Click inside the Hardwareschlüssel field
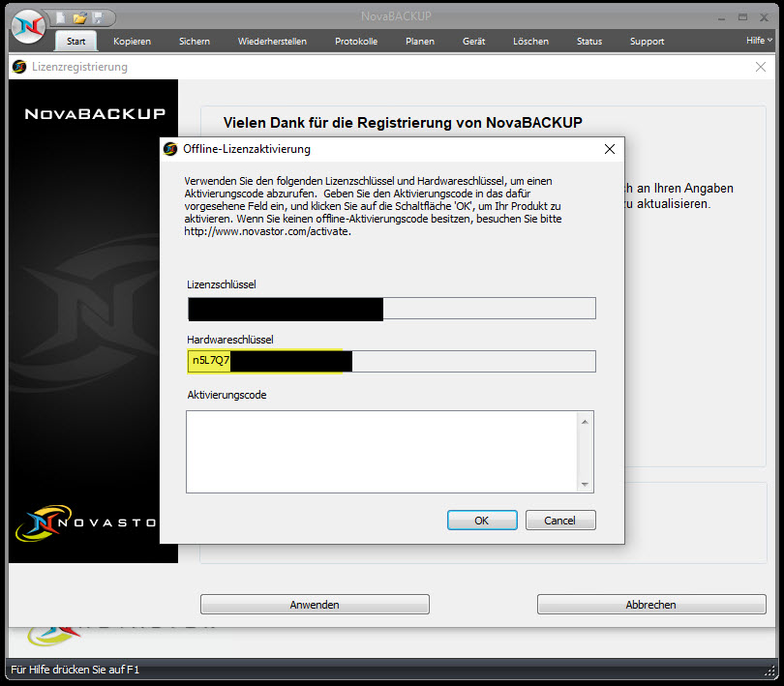The image size is (784, 686). [391, 361]
